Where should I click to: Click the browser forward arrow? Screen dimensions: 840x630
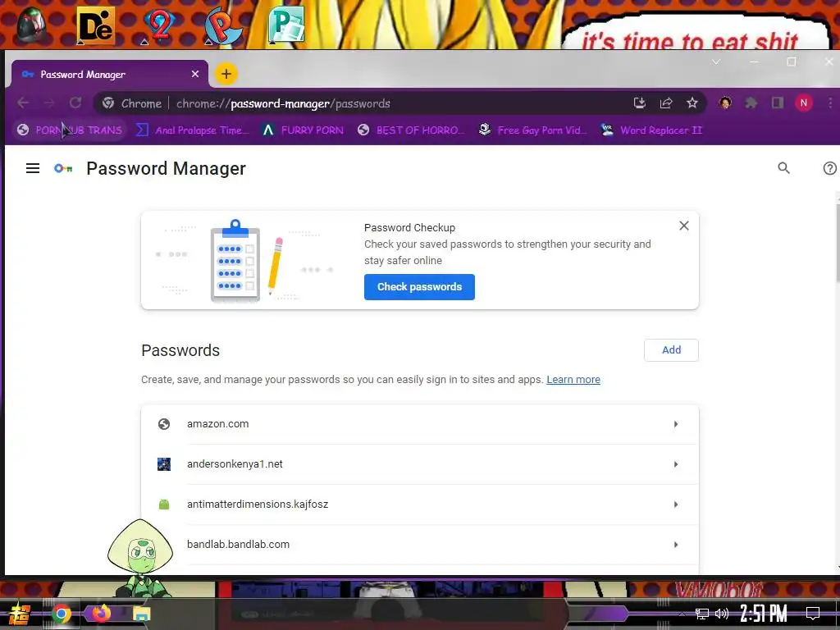tap(48, 103)
